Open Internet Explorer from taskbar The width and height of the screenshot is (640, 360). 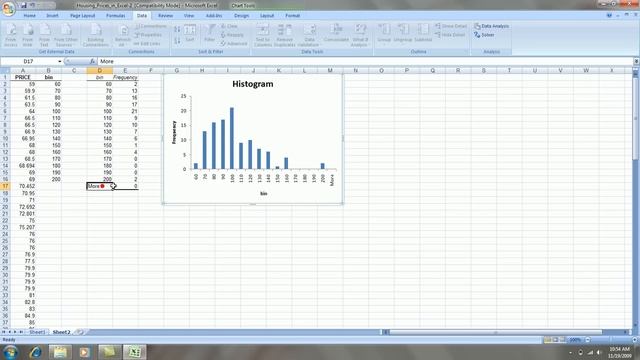click(x=36, y=352)
